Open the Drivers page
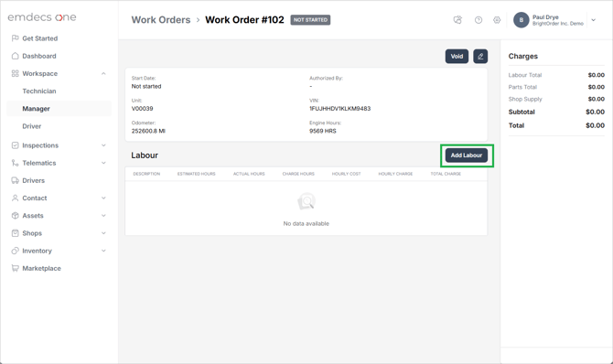Image resolution: width=613 pixels, height=364 pixels. pos(33,181)
